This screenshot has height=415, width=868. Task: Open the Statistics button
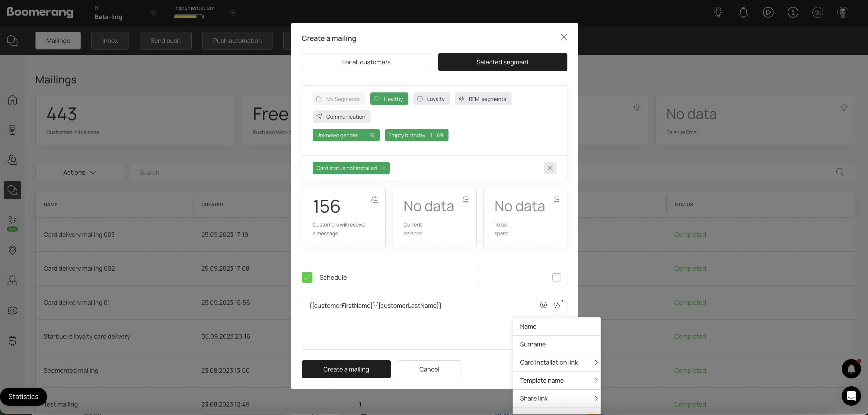coord(23,397)
